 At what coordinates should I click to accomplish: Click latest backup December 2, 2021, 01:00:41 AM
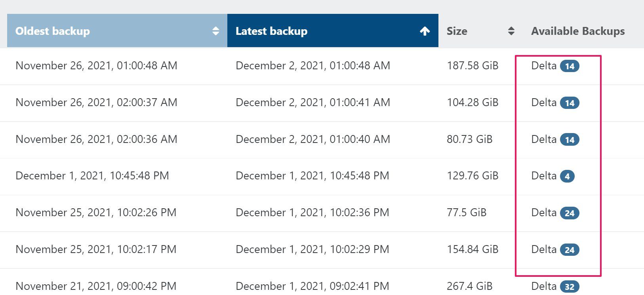(x=312, y=103)
